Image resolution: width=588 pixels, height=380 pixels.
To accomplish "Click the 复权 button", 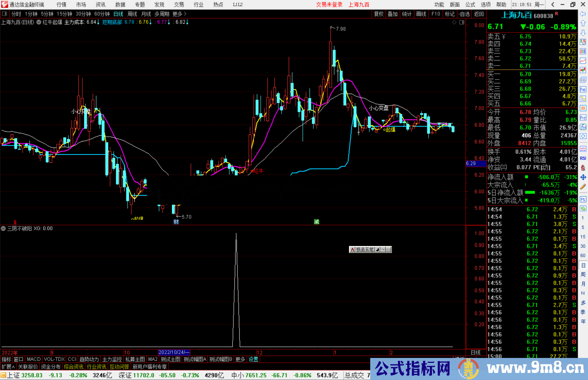I will [x=378, y=14].
